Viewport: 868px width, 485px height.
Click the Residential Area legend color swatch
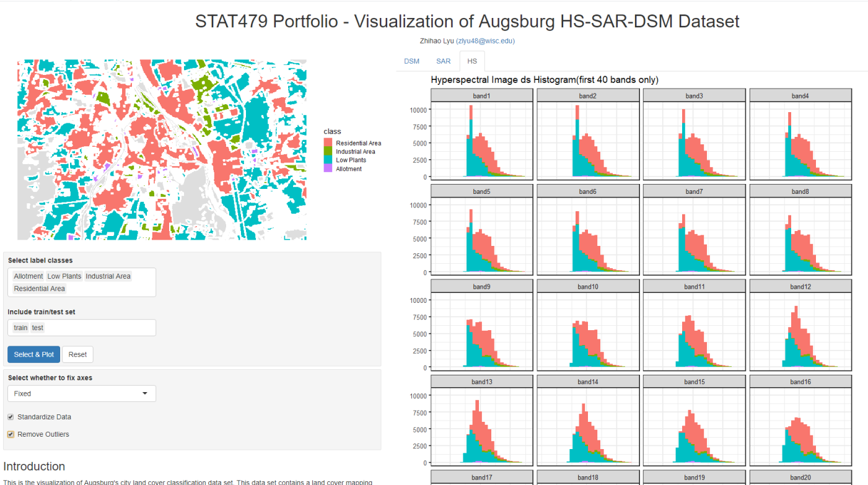click(x=328, y=143)
